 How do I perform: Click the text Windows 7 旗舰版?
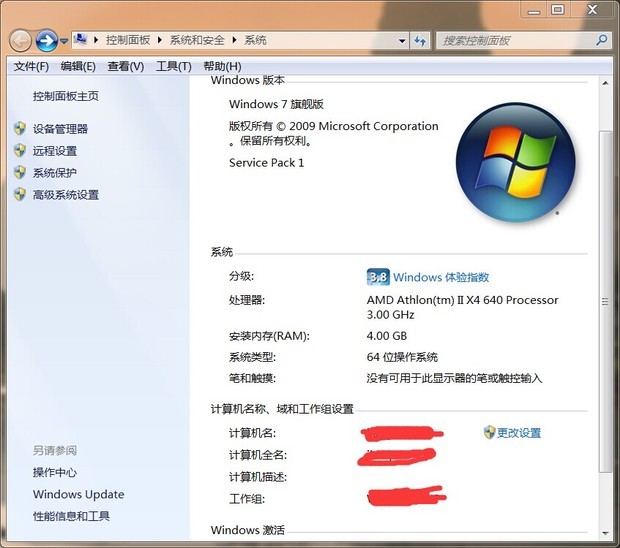(x=276, y=104)
